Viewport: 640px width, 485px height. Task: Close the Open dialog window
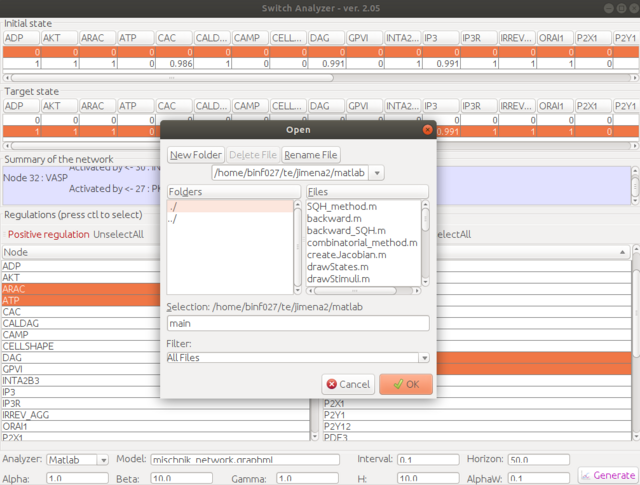(428, 129)
